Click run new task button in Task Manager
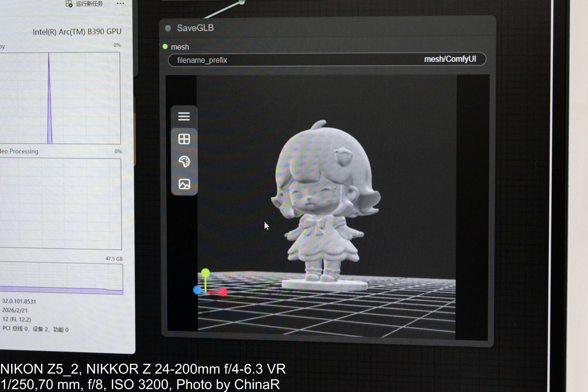 84,4
